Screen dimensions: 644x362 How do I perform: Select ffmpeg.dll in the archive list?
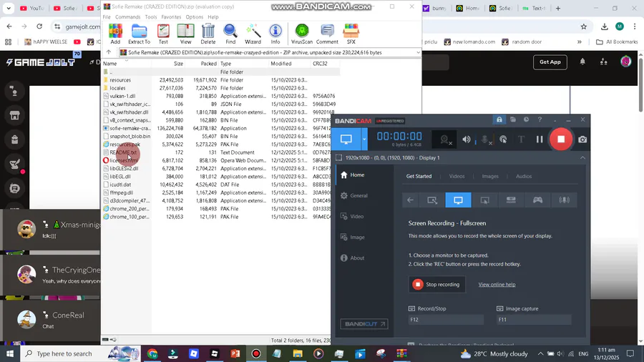pos(121,192)
